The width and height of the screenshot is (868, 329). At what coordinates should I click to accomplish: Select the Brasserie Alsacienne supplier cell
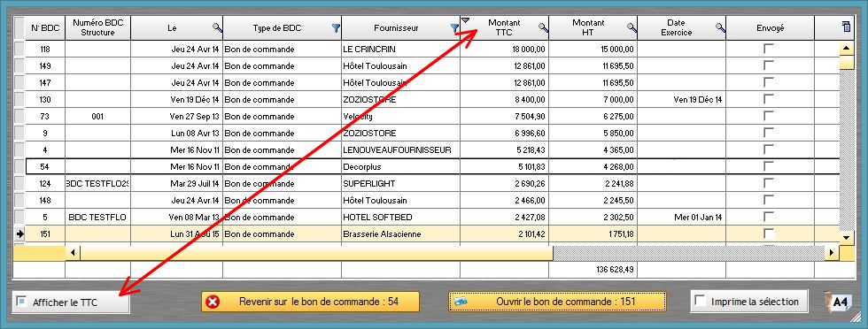(x=400, y=233)
